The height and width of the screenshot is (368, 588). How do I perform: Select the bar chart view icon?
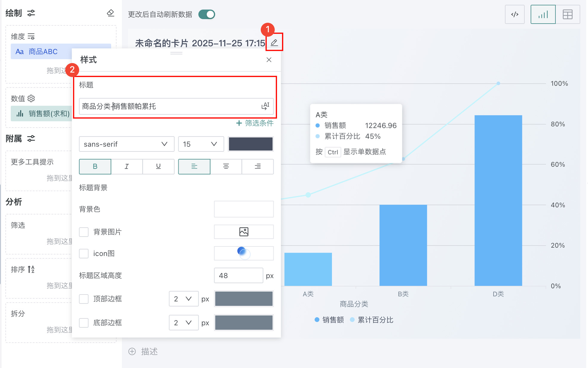[x=543, y=14]
